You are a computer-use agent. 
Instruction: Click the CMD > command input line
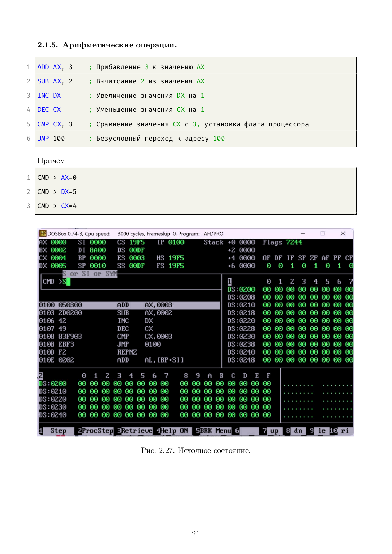[x=131, y=282]
